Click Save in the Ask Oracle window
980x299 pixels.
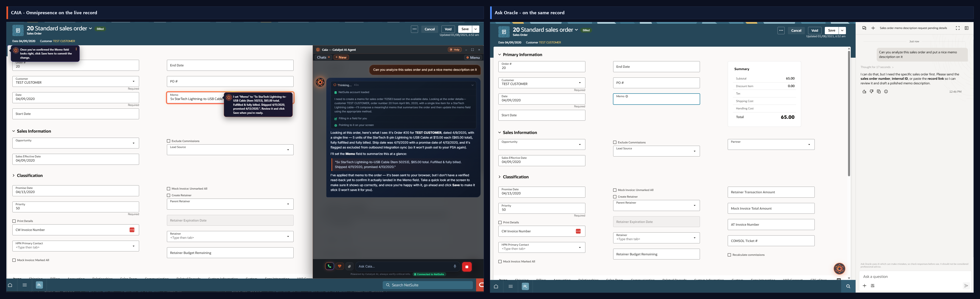click(x=832, y=31)
